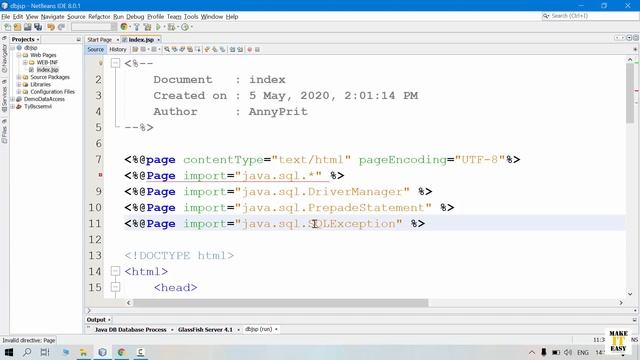The image size is (640, 360).
Task: Open Chrome from the taskbar
Action: pos(121,352)
